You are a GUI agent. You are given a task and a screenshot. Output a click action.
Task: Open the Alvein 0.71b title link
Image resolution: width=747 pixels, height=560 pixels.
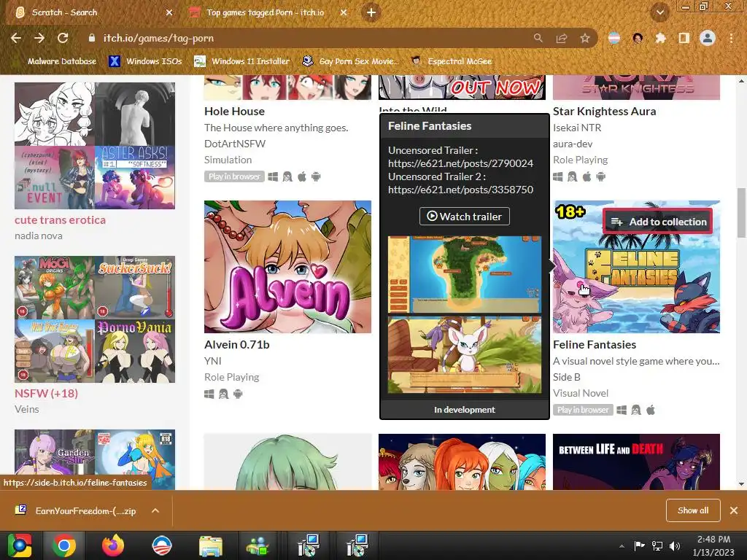237,344
